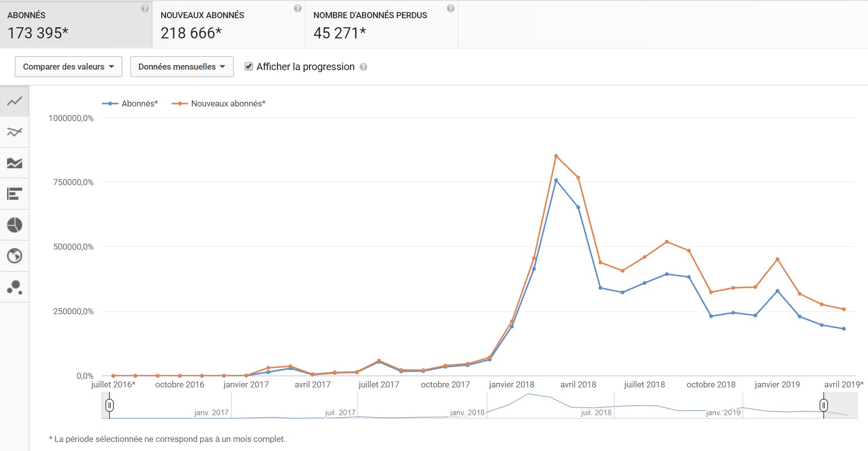Select the bubble chart icon
This screenshot has height=451, width=868.
15,287
